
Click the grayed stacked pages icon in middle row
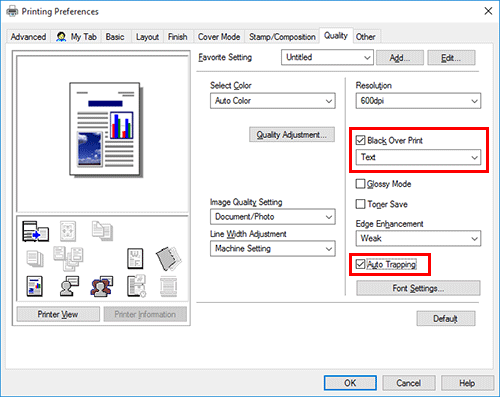click(x=35, y=259)
